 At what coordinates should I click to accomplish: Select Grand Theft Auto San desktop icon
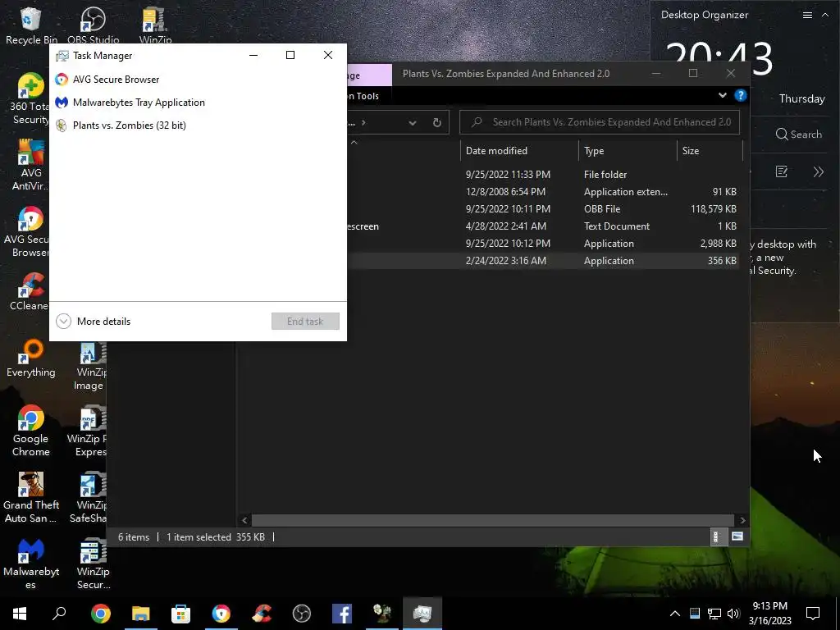point(31,498)
